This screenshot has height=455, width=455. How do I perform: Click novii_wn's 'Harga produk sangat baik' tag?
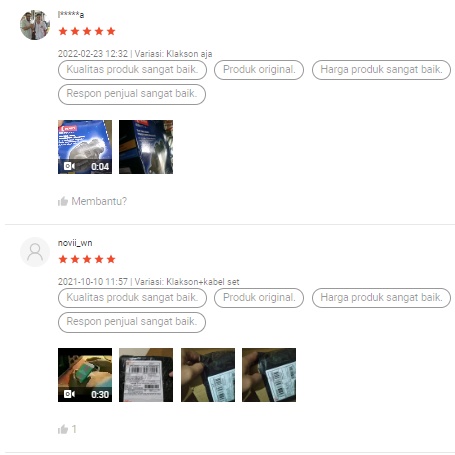381,298
